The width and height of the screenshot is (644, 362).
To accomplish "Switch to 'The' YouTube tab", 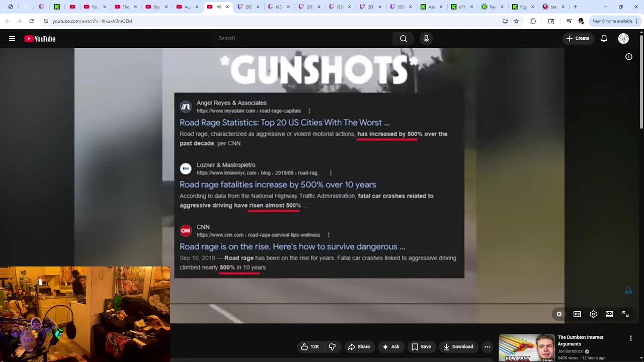I will tap(126, 7).
